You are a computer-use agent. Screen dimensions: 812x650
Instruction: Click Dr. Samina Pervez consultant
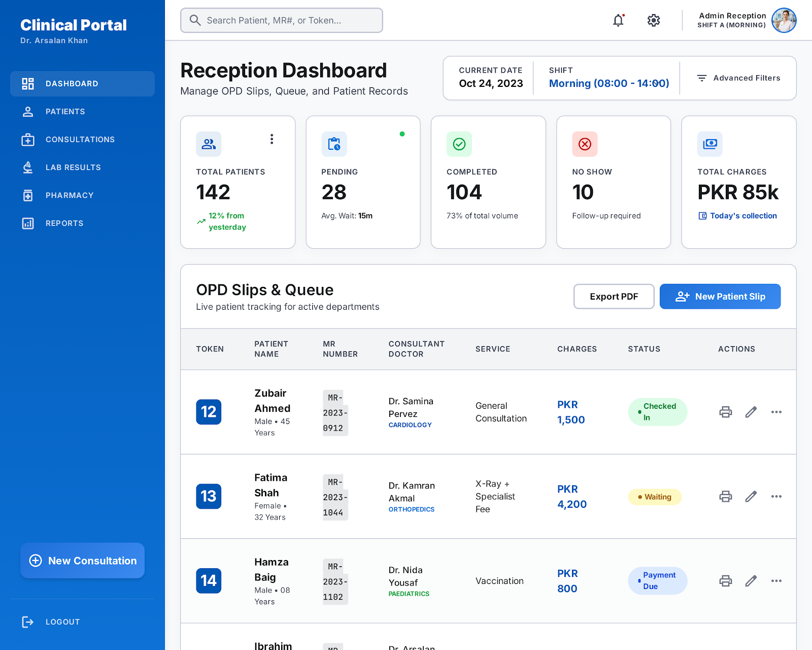(x=411, y=407)
